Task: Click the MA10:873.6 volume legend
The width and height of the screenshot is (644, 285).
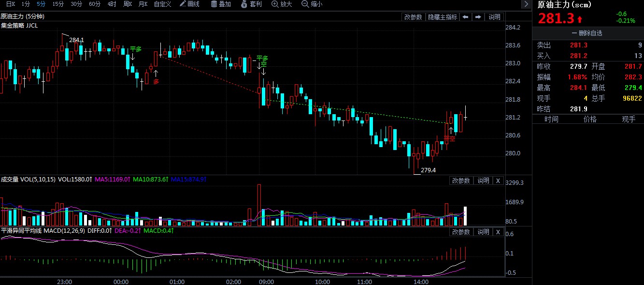Action: tap(150, 180)
